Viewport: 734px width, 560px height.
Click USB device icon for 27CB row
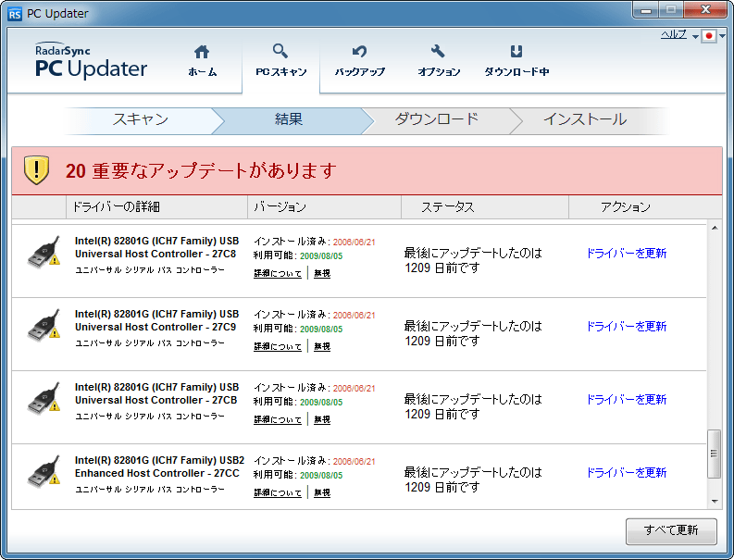coord(44,398)
